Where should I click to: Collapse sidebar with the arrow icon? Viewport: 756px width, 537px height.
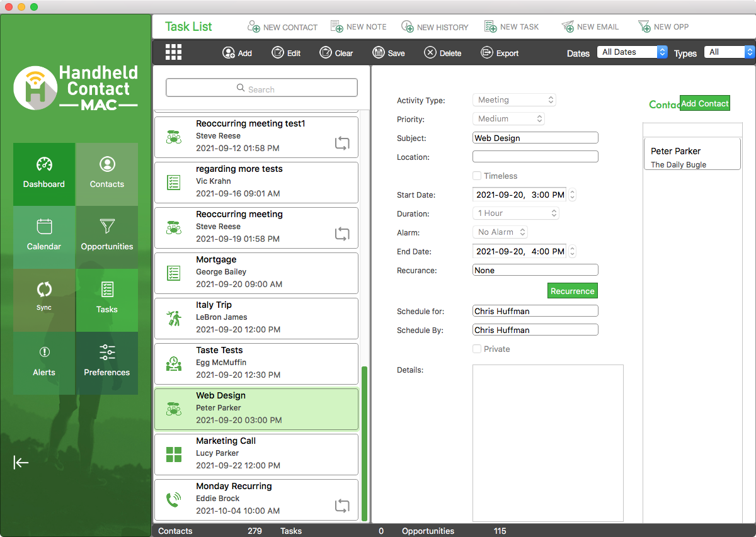coord(21,463)
